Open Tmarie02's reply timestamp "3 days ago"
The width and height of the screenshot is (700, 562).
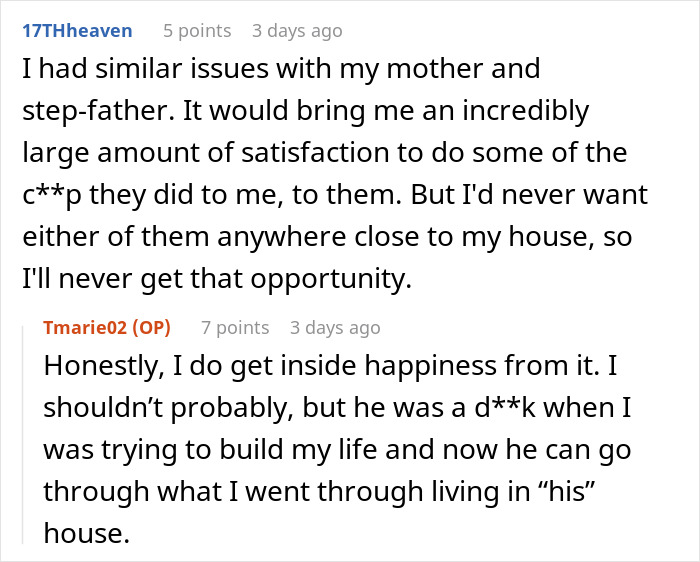335,328
